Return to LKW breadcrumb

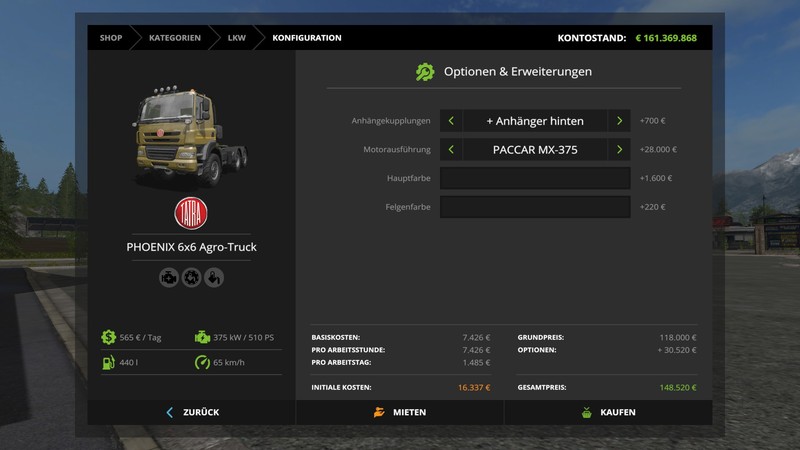(237, 38)
